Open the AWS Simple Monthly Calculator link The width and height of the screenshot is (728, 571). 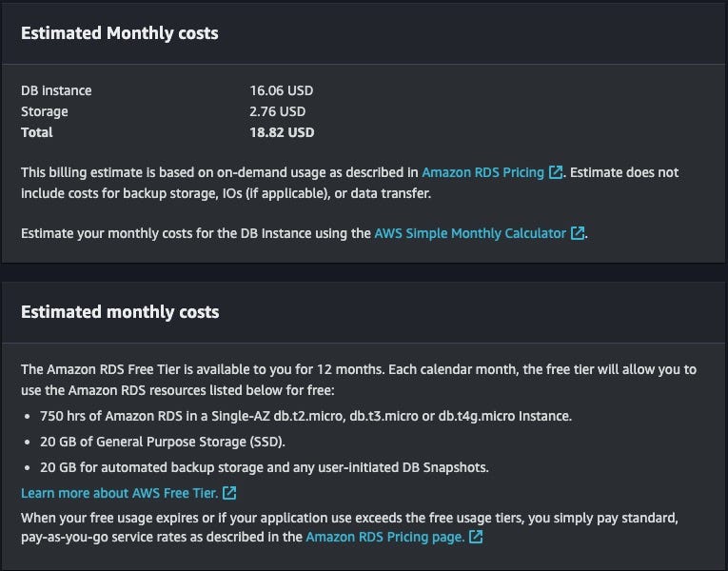click(x=470, y=232)
